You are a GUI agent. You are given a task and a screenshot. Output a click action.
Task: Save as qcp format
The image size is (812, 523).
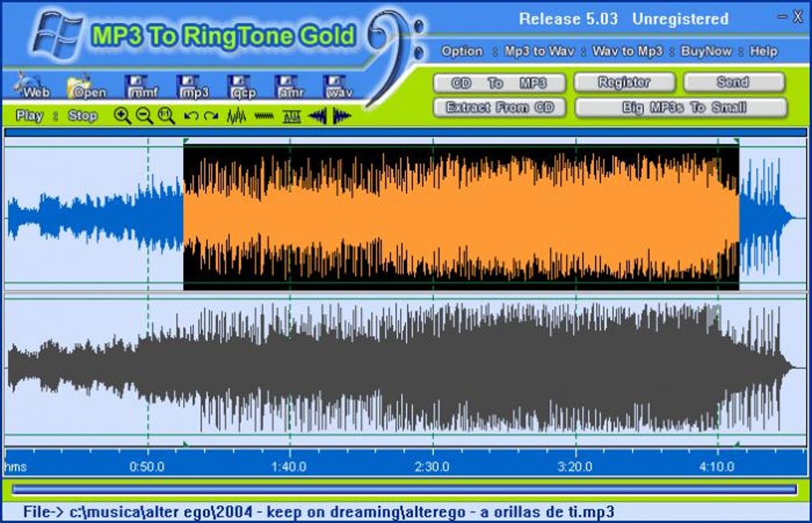pos(242,87)
